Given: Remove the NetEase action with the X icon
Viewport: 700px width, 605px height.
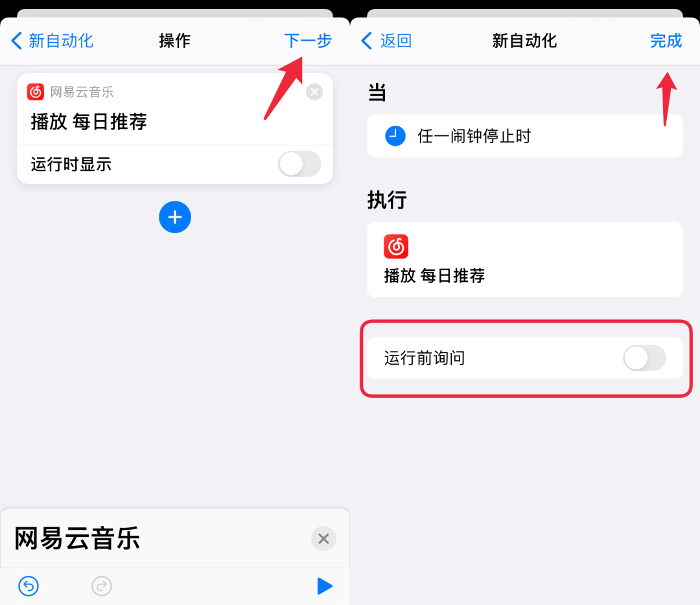Looking at the screenshot, I should 314,92.
